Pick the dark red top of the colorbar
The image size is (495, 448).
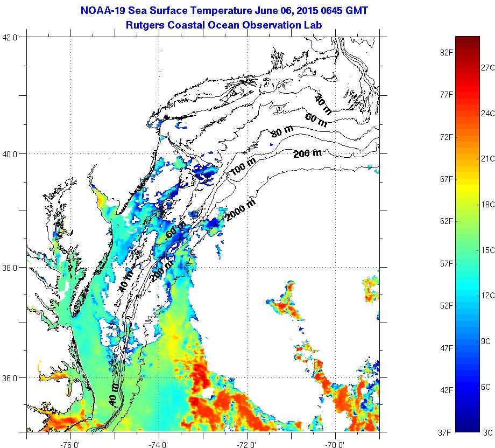[x=468, y=39]
